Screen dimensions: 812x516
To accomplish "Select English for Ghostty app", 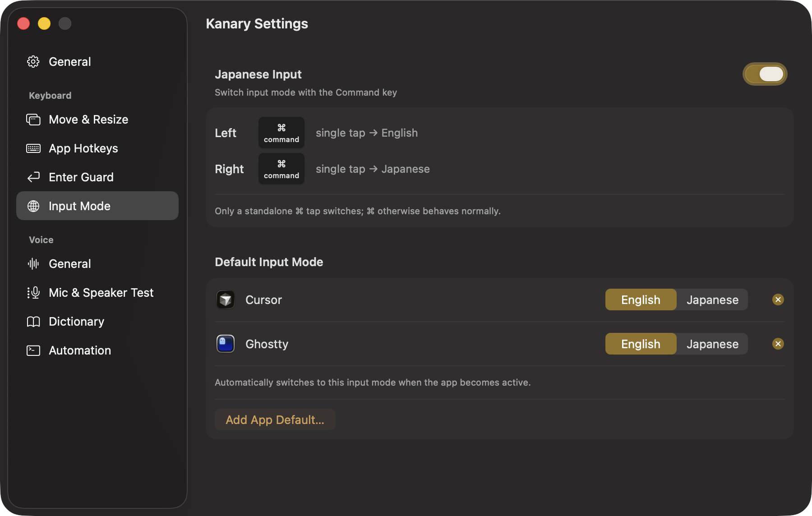I will coord(641,344).
